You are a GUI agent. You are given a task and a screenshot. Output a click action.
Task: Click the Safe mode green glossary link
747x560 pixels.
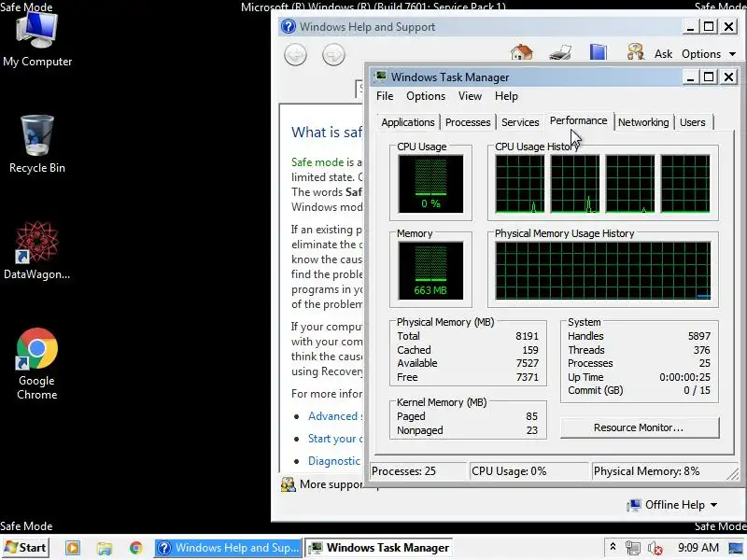[317, 162]
